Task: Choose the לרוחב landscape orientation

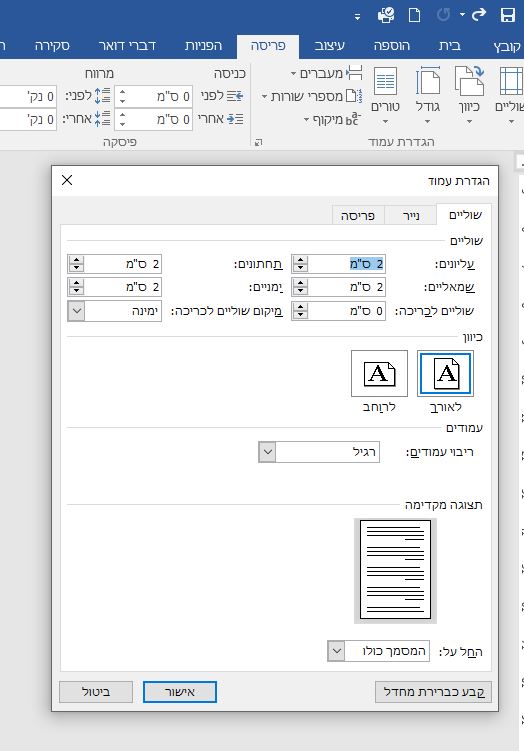Action: [x=379, y=374]
